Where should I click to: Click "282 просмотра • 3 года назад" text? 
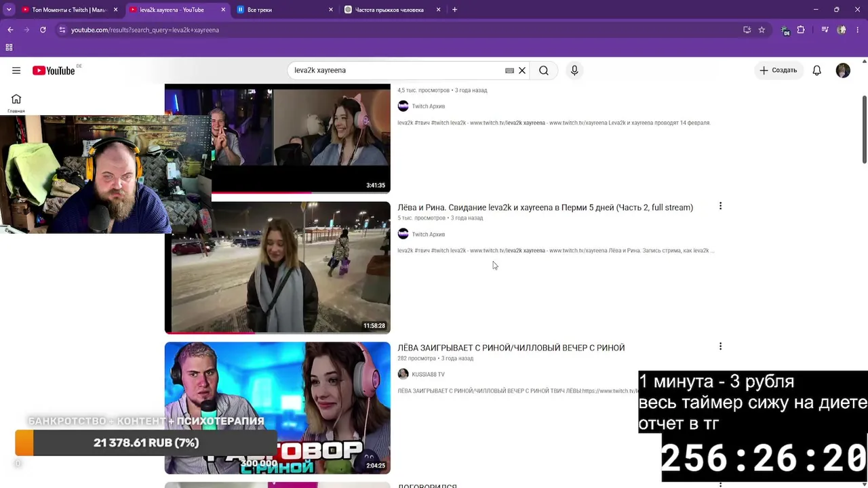[435, 359]
